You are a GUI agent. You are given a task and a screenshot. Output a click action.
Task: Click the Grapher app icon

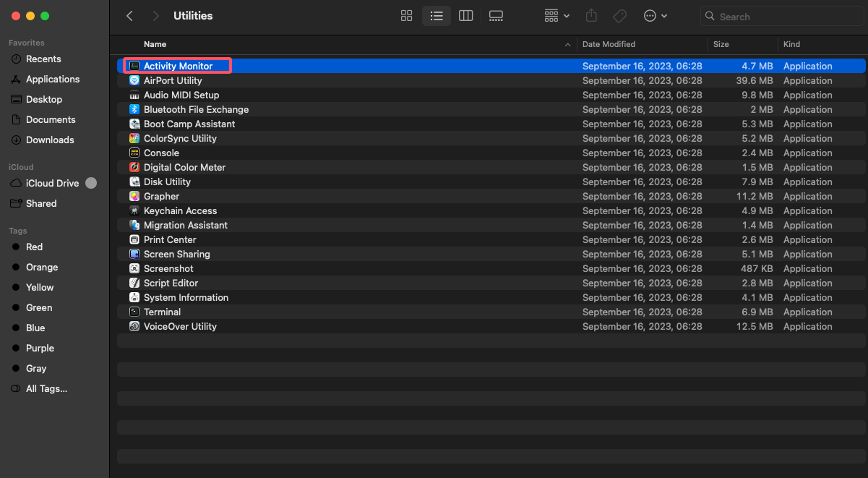(134, 196)
